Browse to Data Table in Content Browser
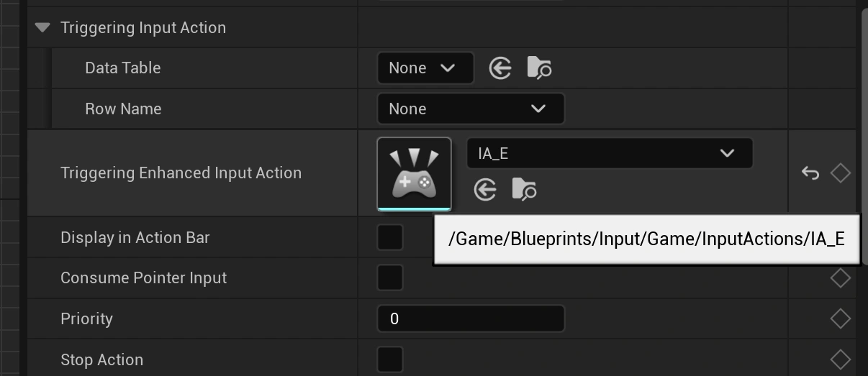 (539, 68)
